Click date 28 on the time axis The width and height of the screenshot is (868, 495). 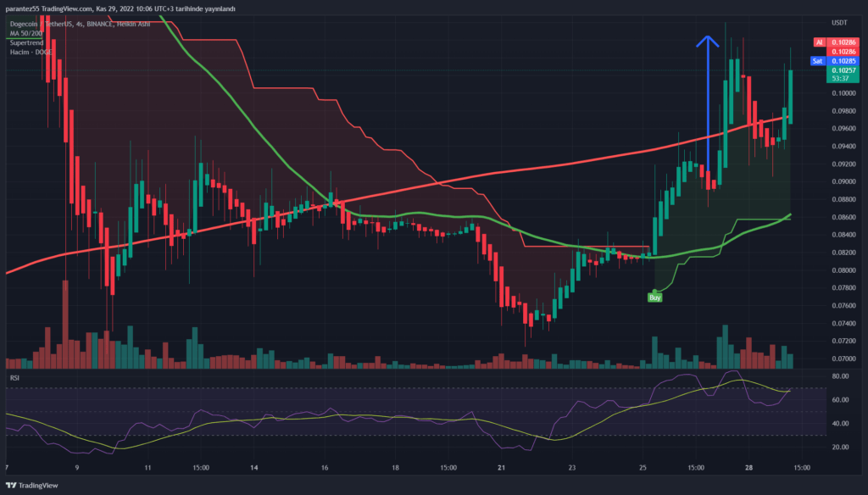pyautogui.click(x=749, y=467)
